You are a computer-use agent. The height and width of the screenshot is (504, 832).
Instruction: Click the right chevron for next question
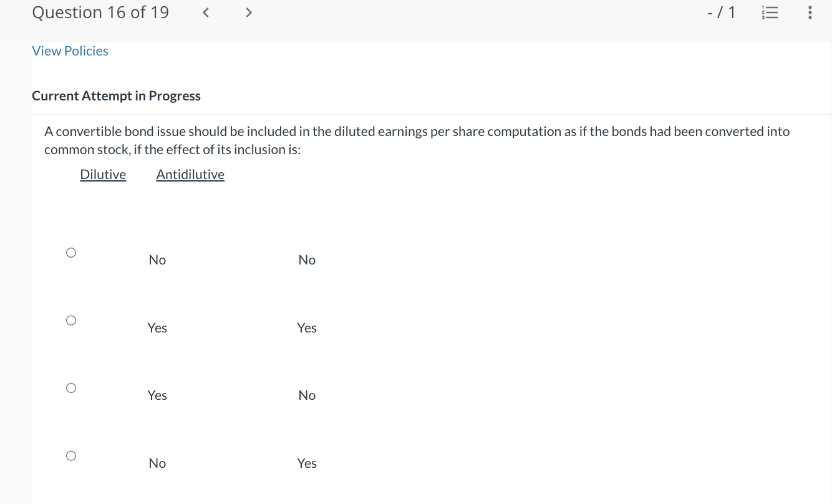pos(248,12)
